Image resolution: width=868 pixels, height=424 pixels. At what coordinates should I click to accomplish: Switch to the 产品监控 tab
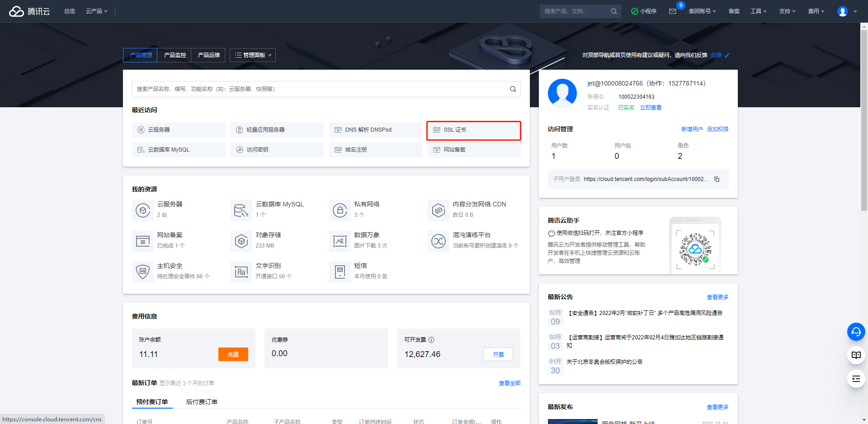pyautogui.click(x=175, y=55)
